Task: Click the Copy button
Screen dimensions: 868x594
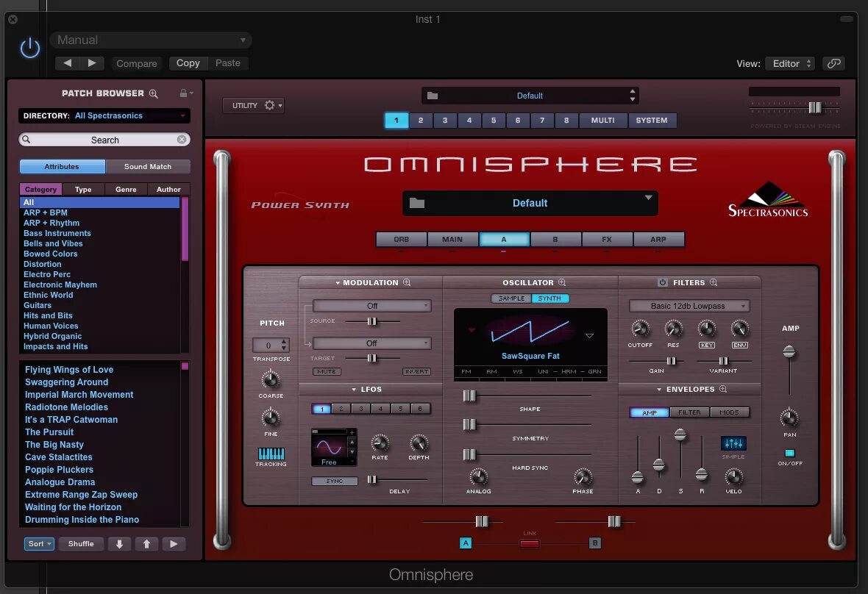Action: tap(188, 63)
